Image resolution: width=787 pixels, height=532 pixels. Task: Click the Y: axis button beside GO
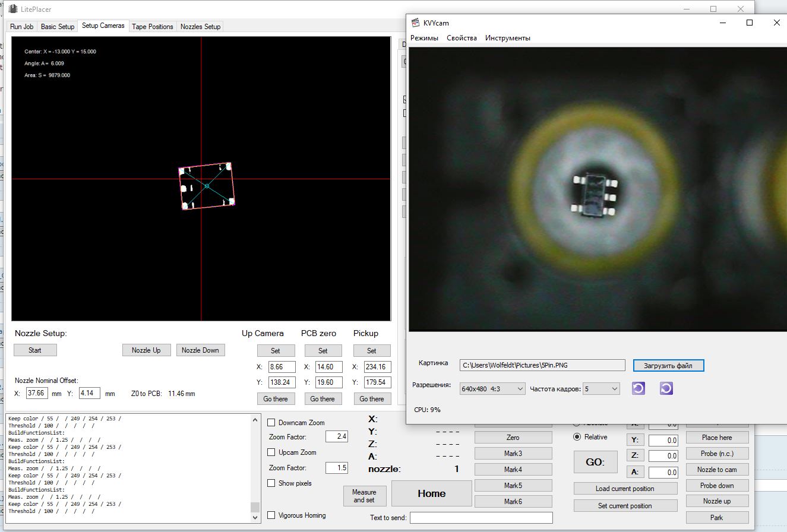[x=635, y=441]
